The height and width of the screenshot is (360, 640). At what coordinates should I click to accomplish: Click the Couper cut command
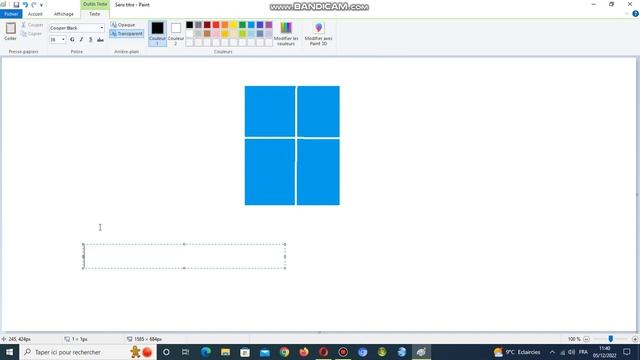[32, 25]
